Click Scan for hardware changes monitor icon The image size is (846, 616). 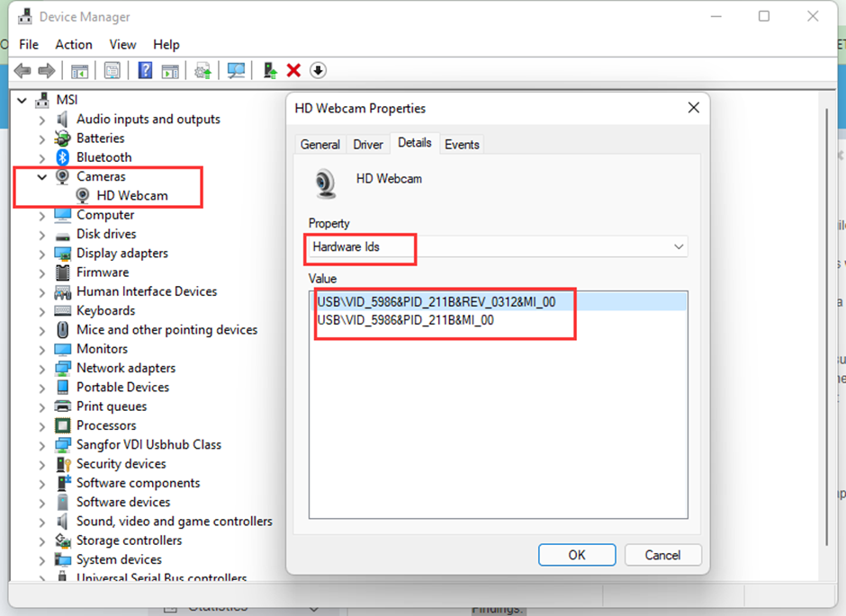236,71
